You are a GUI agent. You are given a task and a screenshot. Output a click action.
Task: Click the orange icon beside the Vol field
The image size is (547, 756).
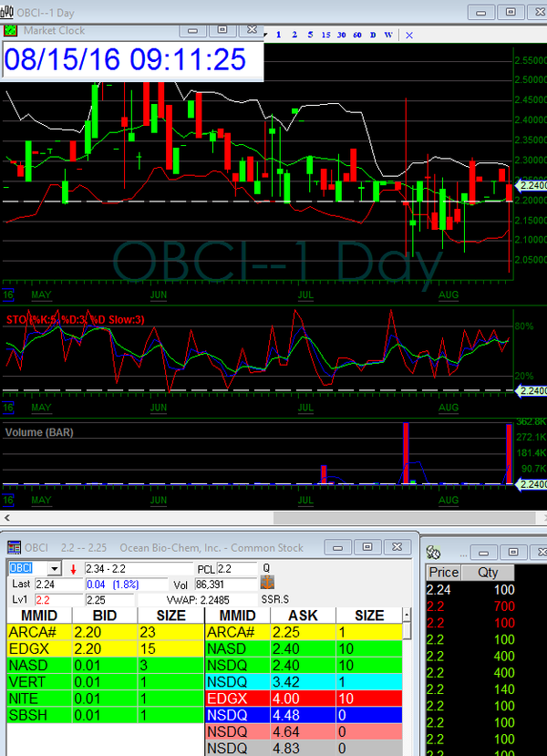tap(267, 584)
